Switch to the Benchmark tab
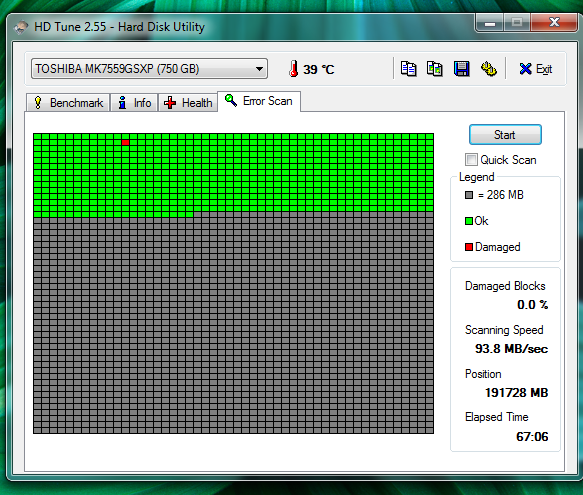Screen dimensions: 583x495 pos(68,103)
